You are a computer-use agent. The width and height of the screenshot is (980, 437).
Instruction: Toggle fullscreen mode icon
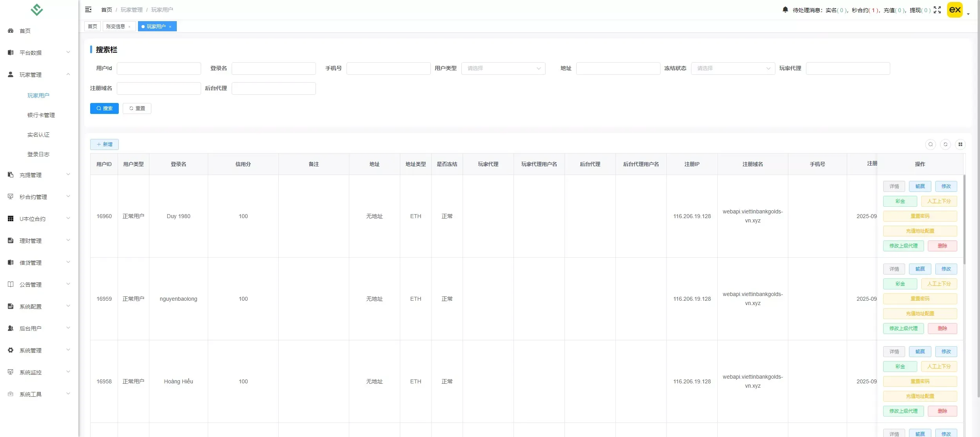[937, 10]
